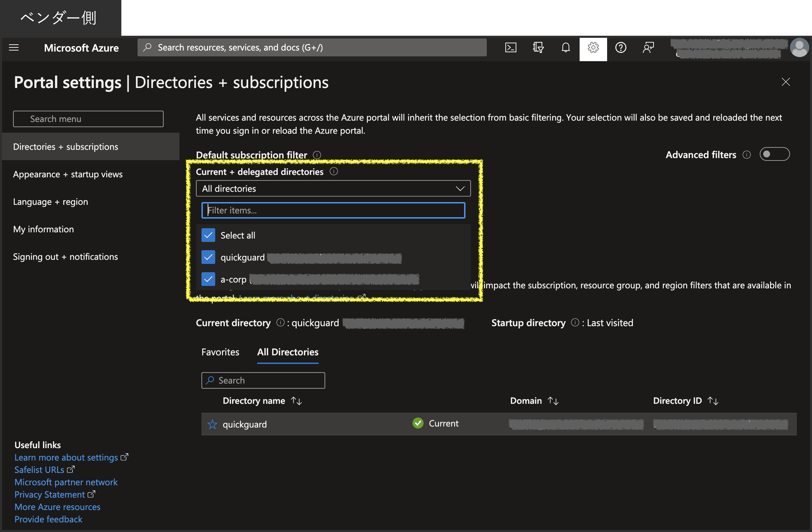Open the feedback icon in header

tap(648, 47)
